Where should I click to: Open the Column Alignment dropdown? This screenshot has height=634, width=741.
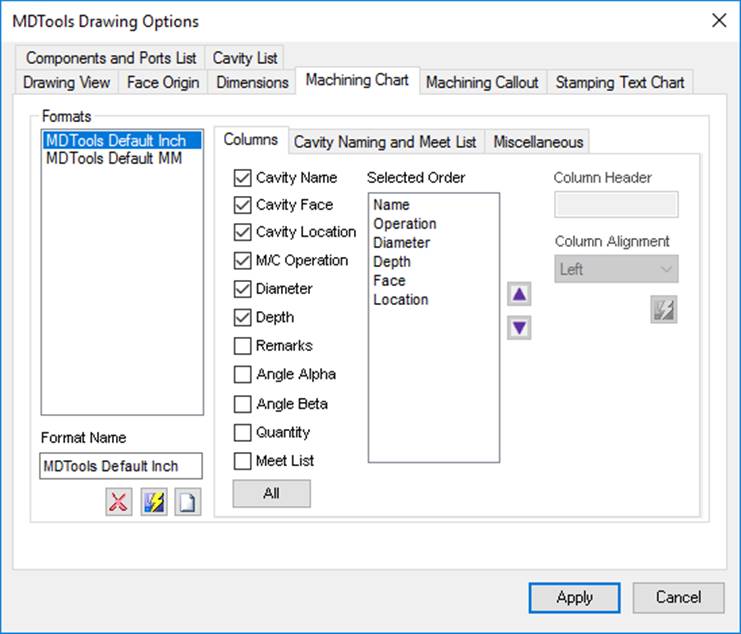(616, 269)
